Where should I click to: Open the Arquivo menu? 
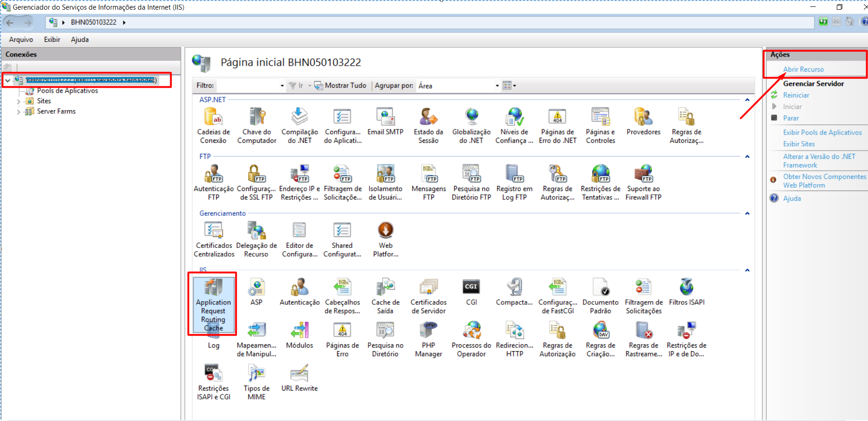21,39
